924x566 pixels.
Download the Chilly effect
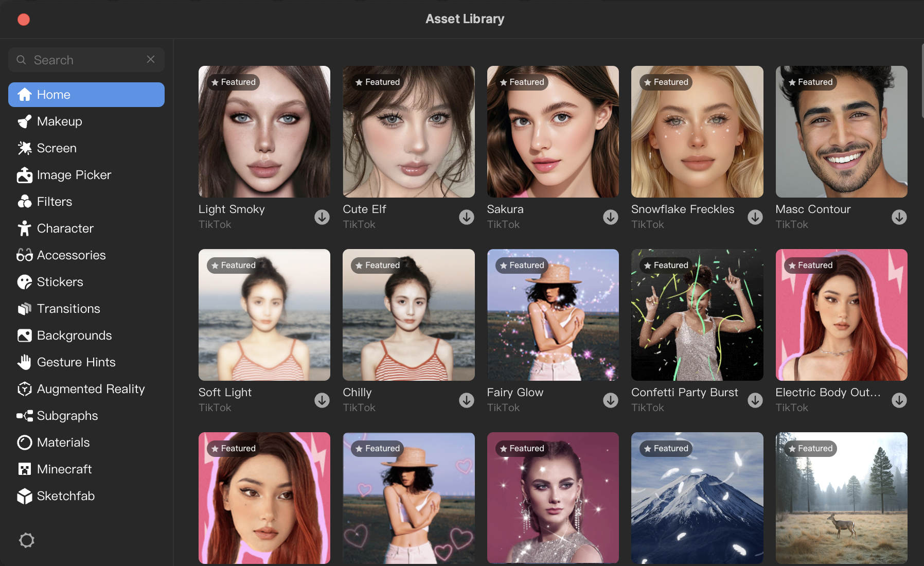click(467, 400)
